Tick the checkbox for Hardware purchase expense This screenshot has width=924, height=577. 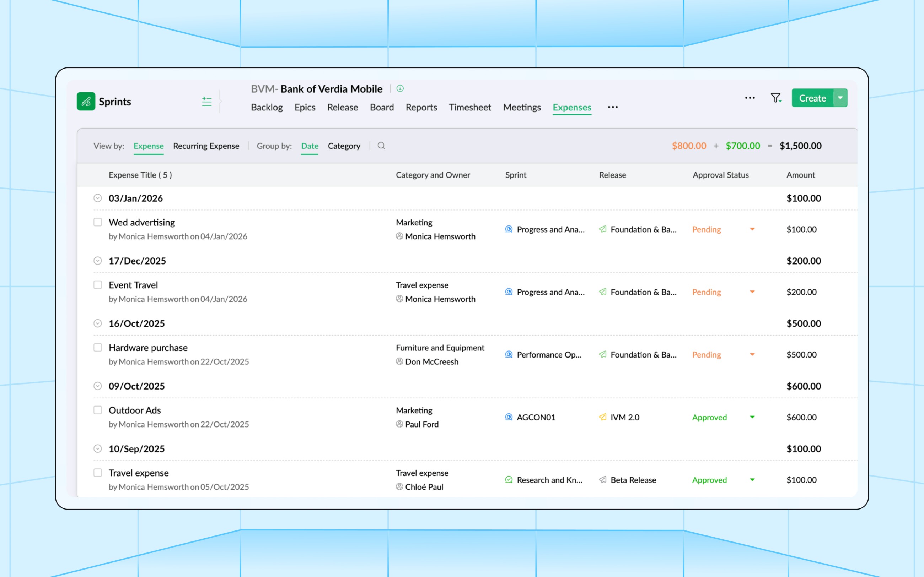98,347
